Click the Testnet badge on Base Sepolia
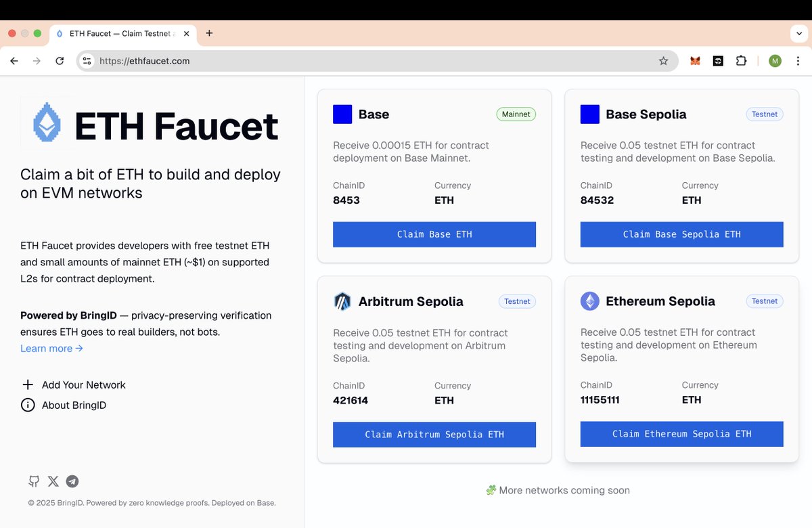The width and height of the screenshot is (812, 528). [x=765, y=114]
